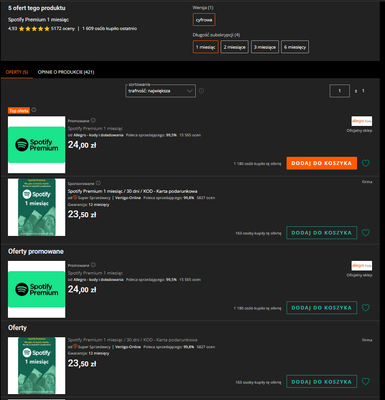Click the orange DODAJ DO KOSZYKA button

coord(322,163)
